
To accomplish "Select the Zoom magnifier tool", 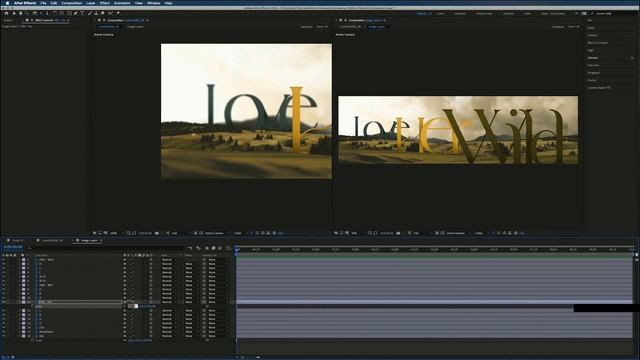I will pos(27,13).
